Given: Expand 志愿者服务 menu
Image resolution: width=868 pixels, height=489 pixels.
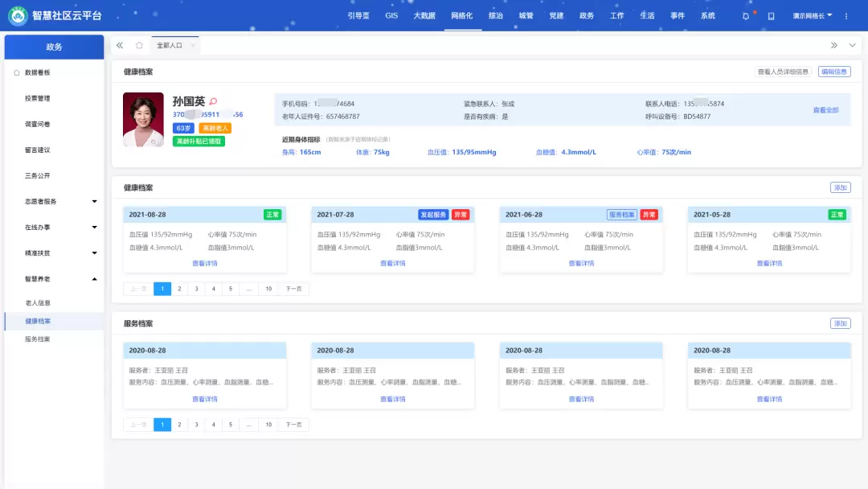Looking at the screenshot, I should point(94,202).
